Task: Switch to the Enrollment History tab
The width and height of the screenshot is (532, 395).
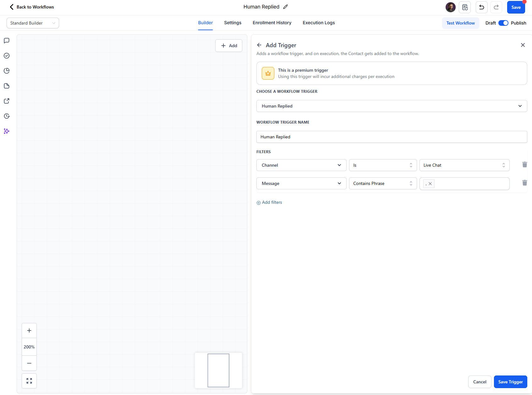Action: (x=272, y=23)
